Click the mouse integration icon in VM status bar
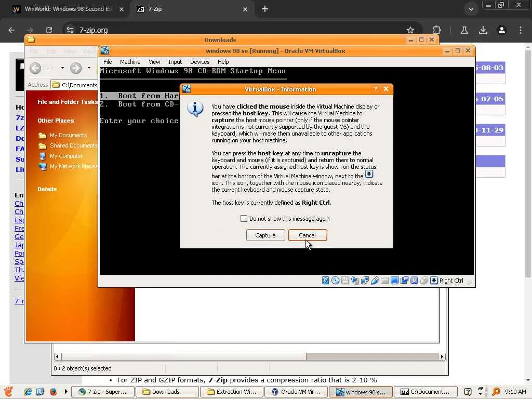Viewport: 532px width, 399px height. (424, 280)
